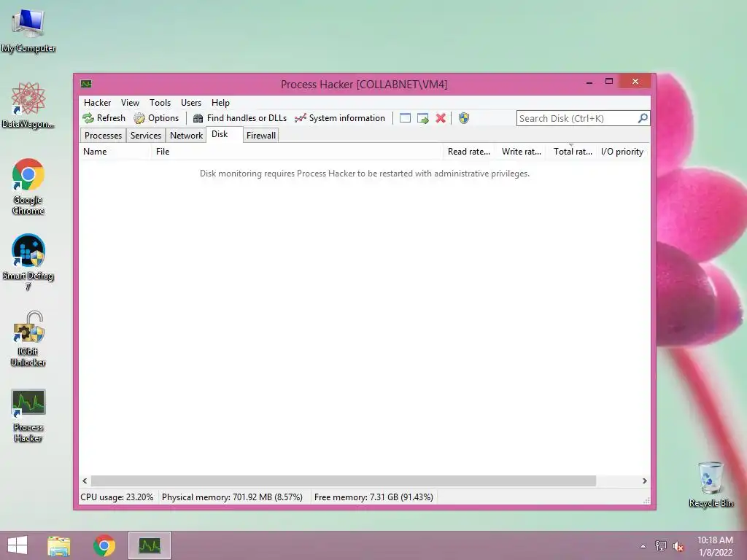Click the magnifier icon in search box
This screenshot has width=747, height=560.
643,118
